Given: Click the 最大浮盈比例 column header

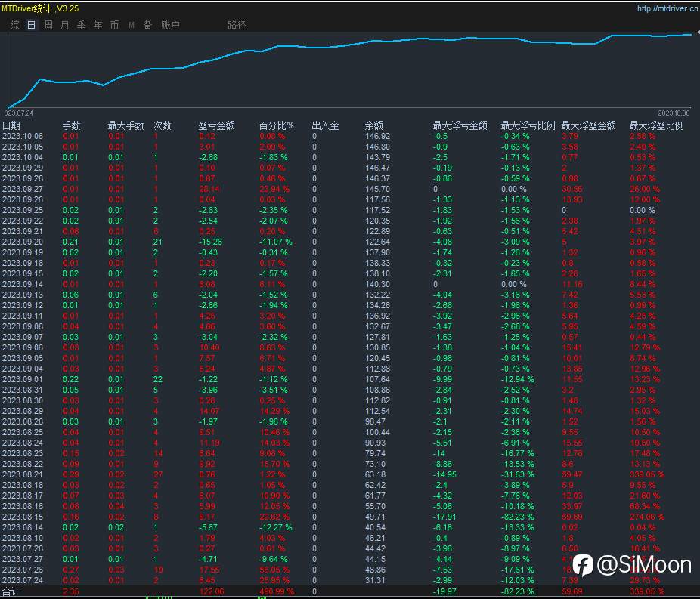Looking at the screenshot, I should coord(656,126).
